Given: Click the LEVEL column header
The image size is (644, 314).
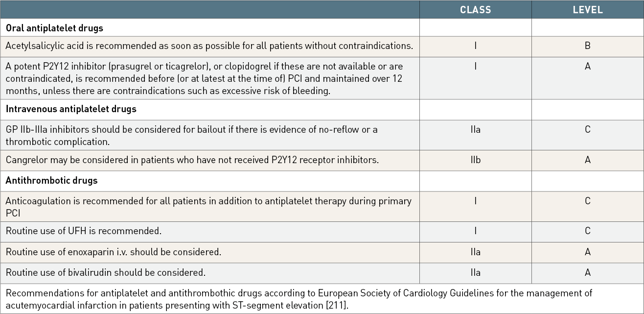Looking at the screenshot, I should [587, 10].
